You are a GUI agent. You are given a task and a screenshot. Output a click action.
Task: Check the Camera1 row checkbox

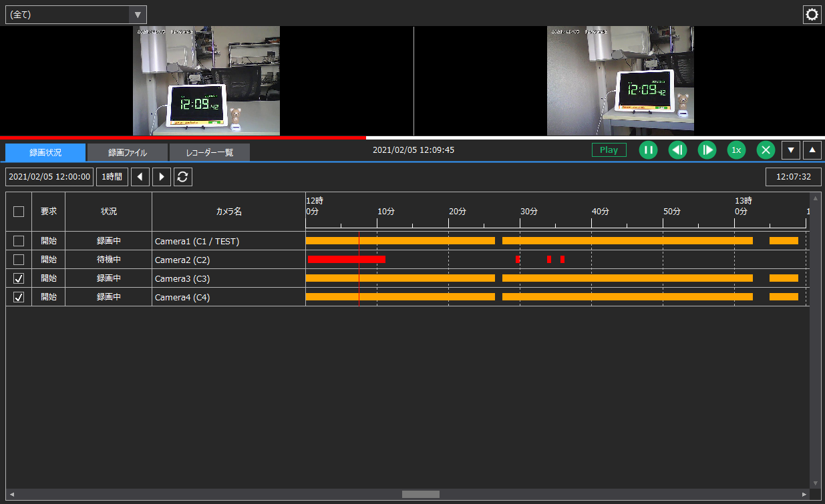[x=18, y=241]
